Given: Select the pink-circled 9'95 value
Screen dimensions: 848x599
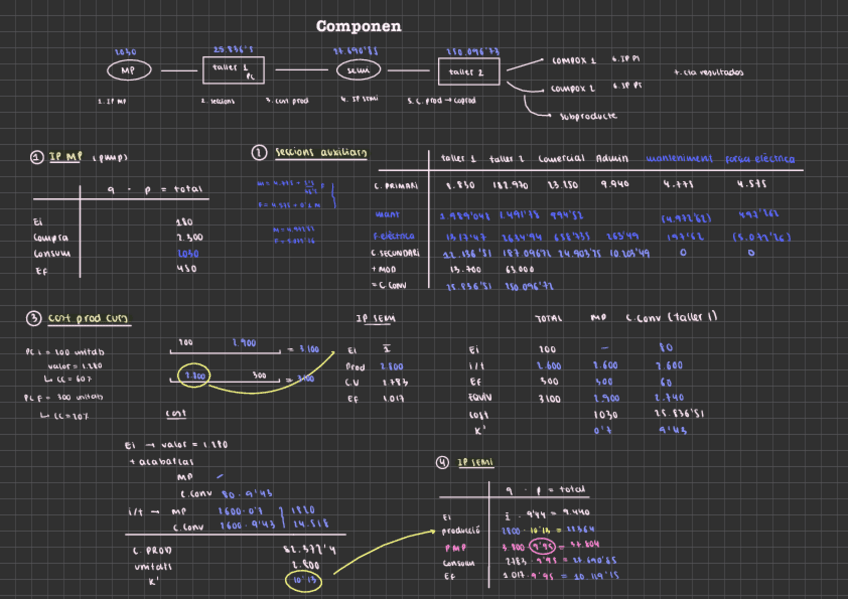Looking at the screenshot, I should coord(544,547).
